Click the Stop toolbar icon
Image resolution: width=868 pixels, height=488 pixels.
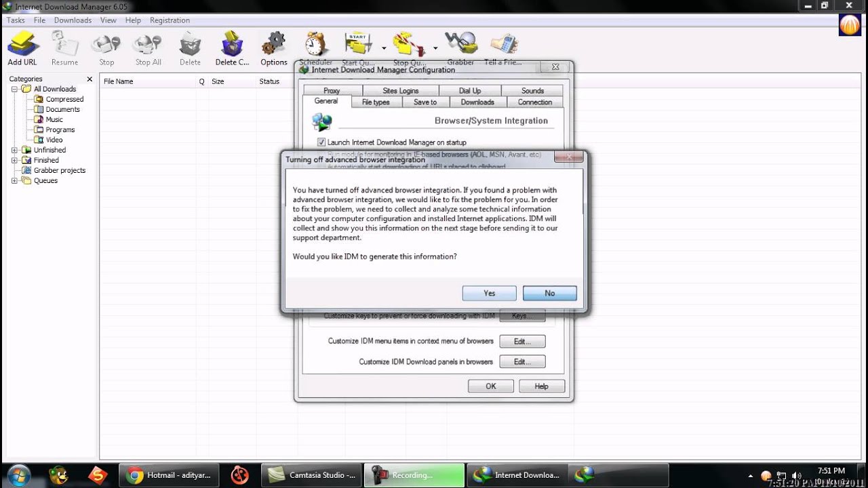point(106,49)
